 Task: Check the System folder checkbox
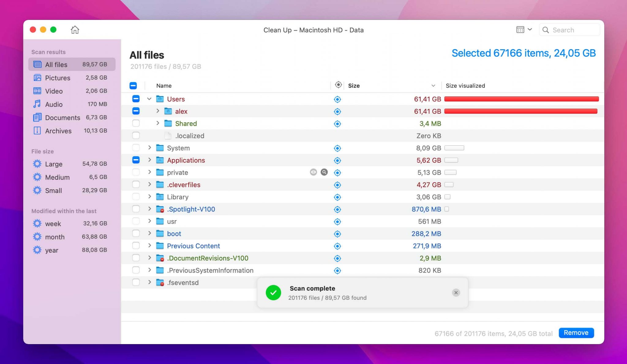[x=136, y=148]
